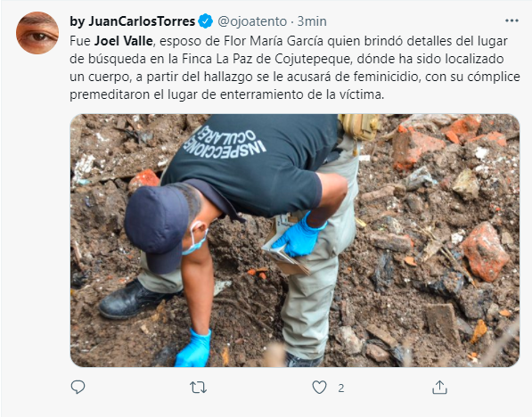Click the reply speech bubble icon

(x=78, y=387)
